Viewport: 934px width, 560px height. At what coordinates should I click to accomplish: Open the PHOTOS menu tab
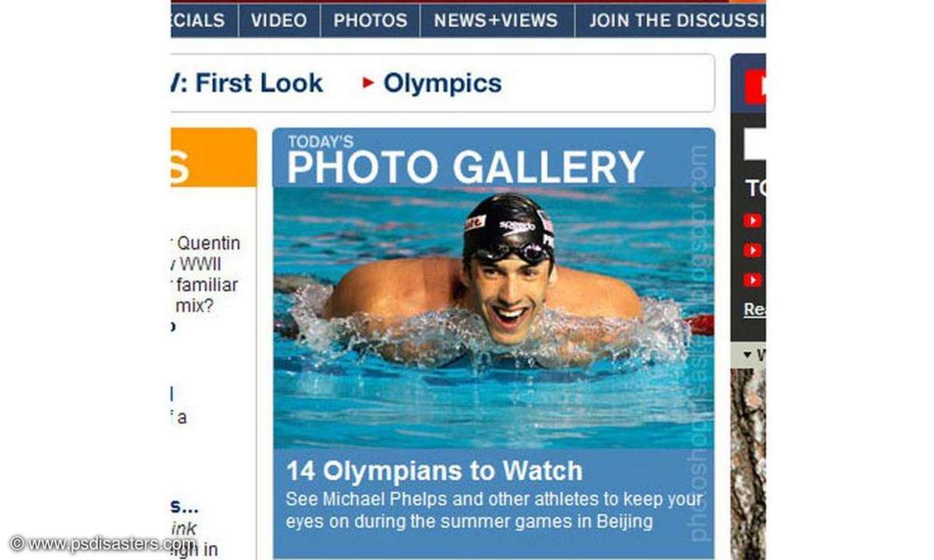coord(370,20)
